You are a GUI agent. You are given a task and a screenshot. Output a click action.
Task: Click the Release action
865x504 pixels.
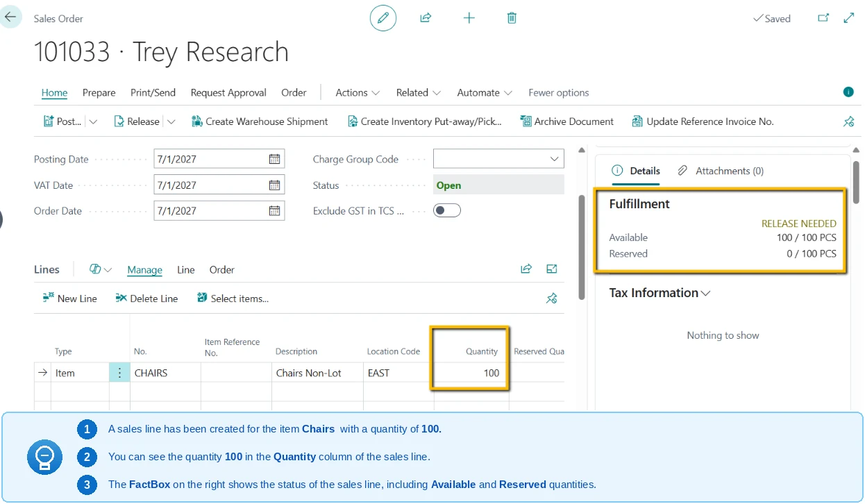(x=137, y=121)
